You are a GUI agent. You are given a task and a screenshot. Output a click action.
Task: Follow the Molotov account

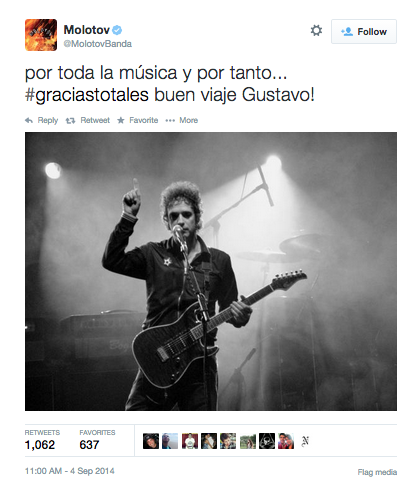[364, 31]
